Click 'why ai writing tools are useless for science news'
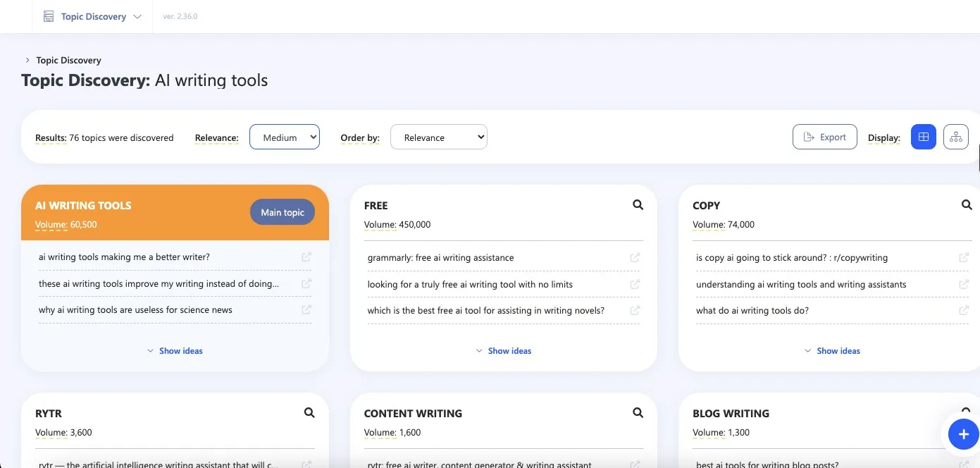Screen dimensions: 980x468 (x=135, y=310)
